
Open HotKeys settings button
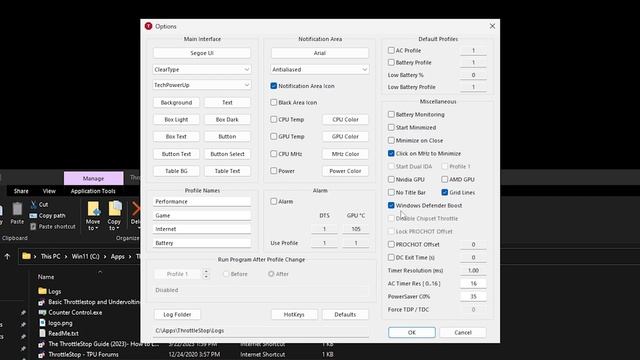click(x=294, y=315)
